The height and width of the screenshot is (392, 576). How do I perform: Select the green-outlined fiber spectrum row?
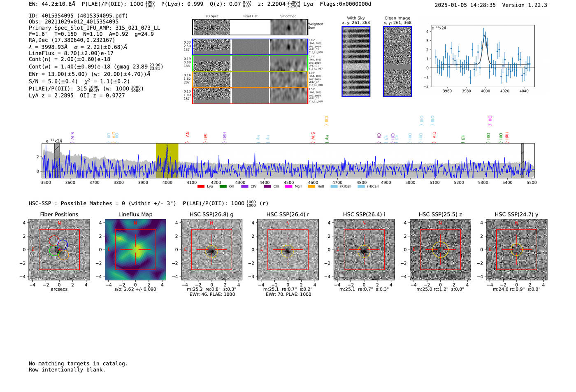pyautogui.click(x=250, y=63)
